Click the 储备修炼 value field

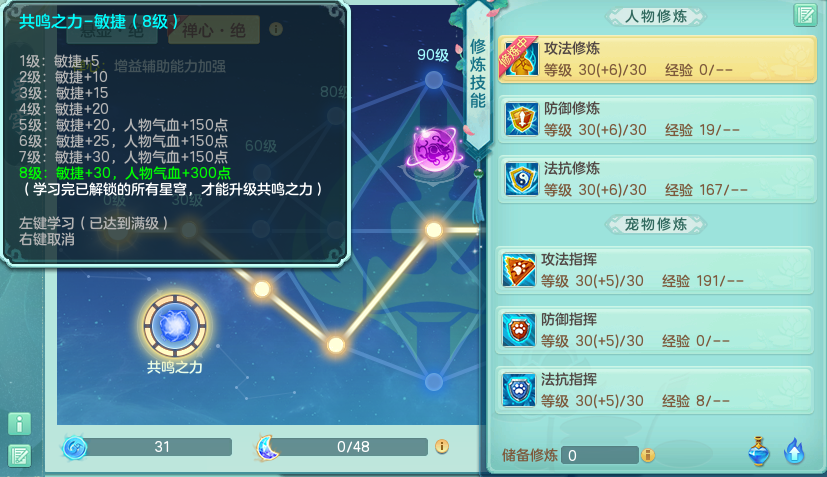[x=600, y=455]
